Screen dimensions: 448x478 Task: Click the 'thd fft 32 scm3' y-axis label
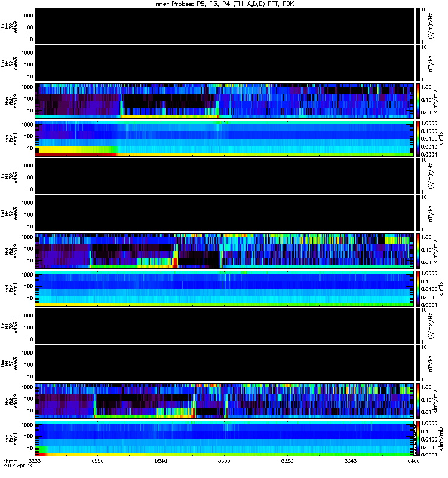coord(9,214)
